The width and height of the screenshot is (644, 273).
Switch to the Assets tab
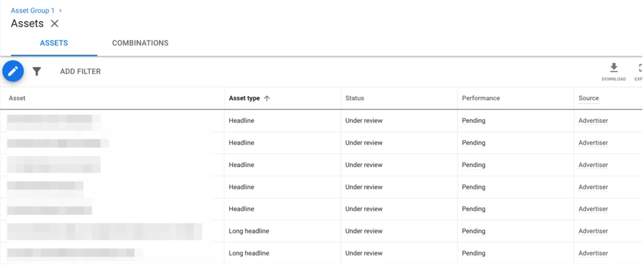(54, 43)
